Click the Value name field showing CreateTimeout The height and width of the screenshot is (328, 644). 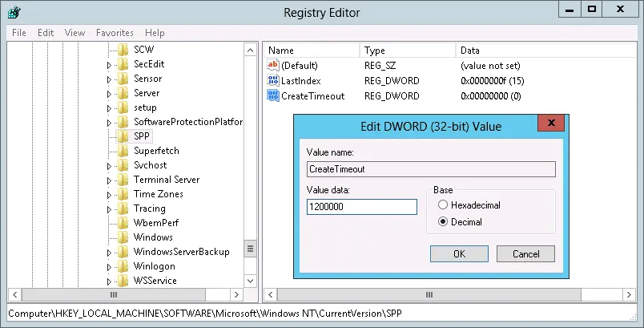click(x=431, y=169)
